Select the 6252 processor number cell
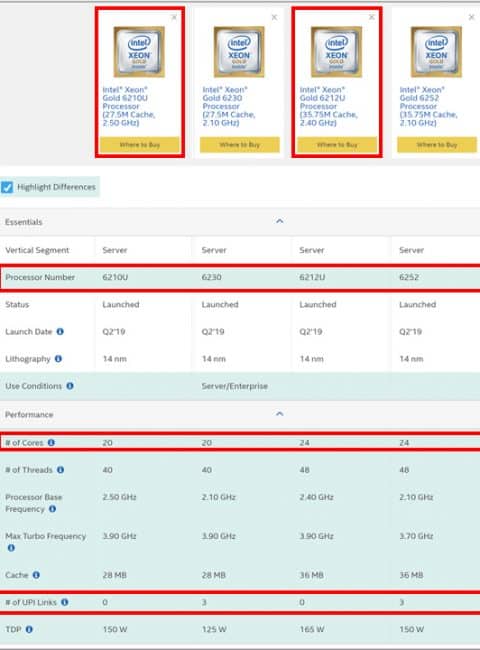480x650 pixels. click(409, 277)
